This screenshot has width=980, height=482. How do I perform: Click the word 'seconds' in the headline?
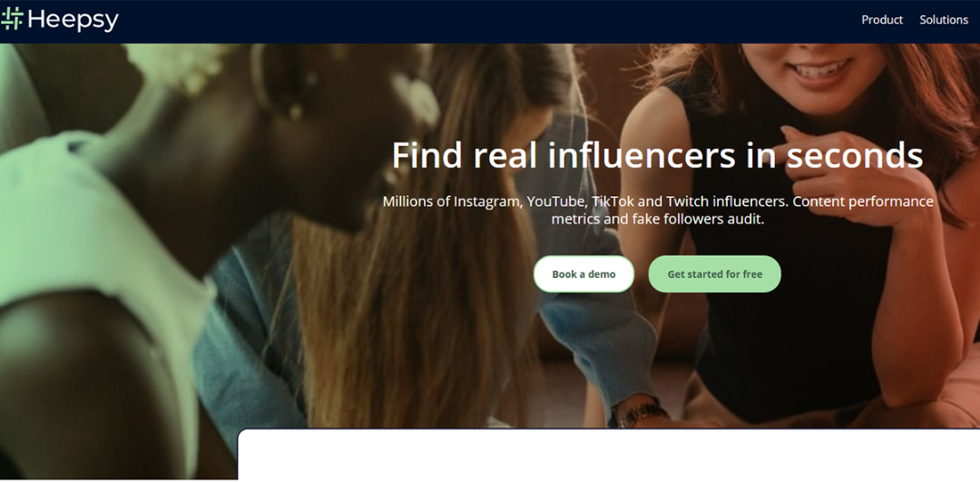pos(855,155)
